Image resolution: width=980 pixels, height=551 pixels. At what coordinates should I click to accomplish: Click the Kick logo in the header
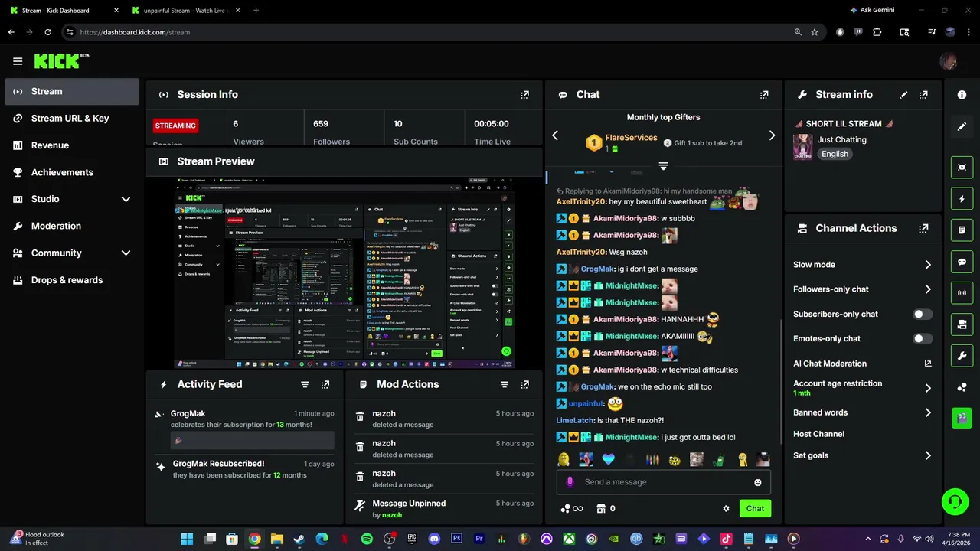point(61,61)
